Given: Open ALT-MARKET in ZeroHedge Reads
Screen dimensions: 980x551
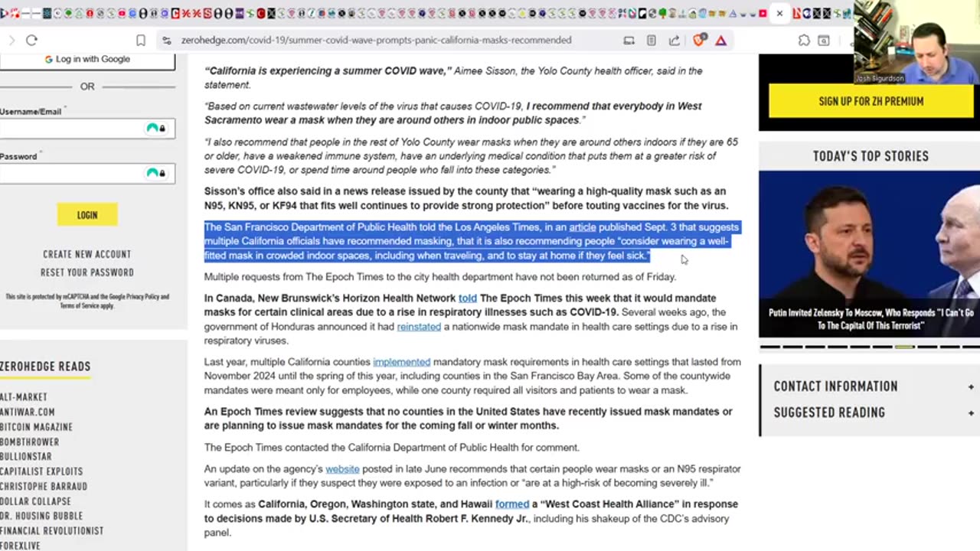Looking at the screenshot, I should 24,397.
